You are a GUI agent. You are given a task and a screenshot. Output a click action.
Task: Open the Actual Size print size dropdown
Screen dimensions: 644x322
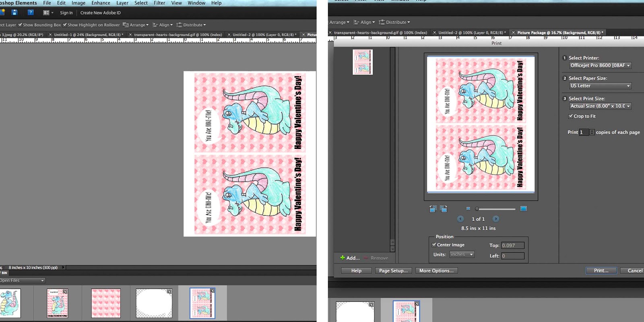(600, 106)
